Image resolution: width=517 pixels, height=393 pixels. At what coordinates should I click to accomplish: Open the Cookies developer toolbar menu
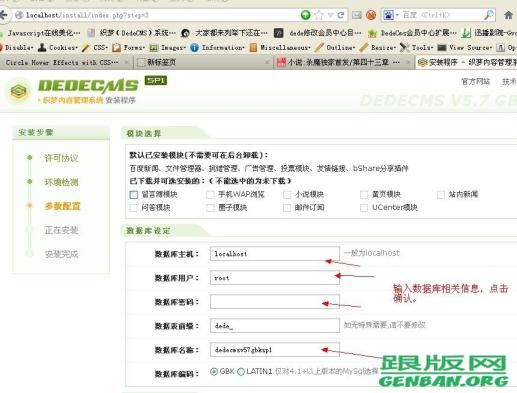[x=58, y=48]
